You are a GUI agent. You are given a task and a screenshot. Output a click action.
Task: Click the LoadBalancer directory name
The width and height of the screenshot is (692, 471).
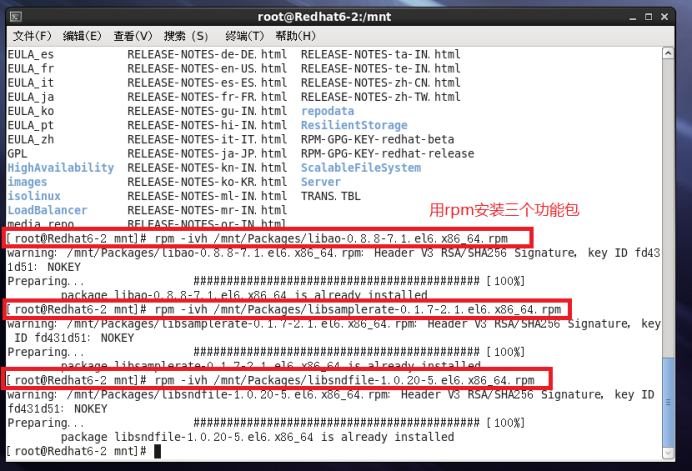tap(47, 210)
